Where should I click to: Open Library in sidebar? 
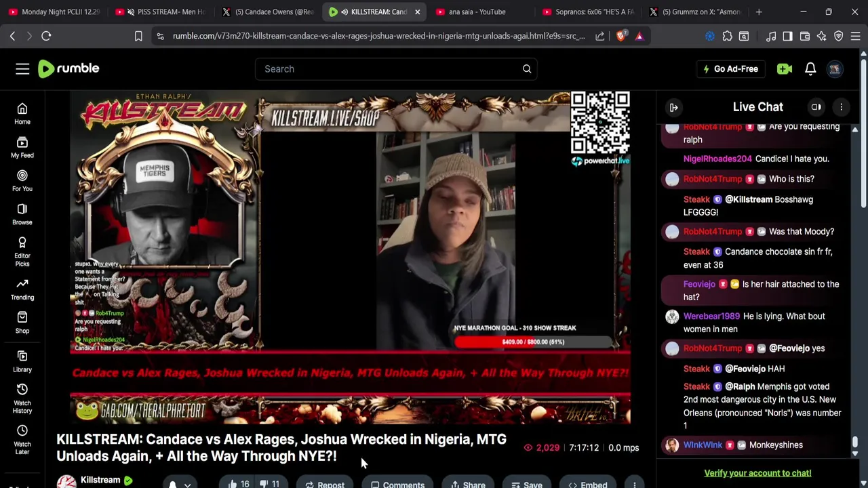pyautogui.click(x=22, y=361)
